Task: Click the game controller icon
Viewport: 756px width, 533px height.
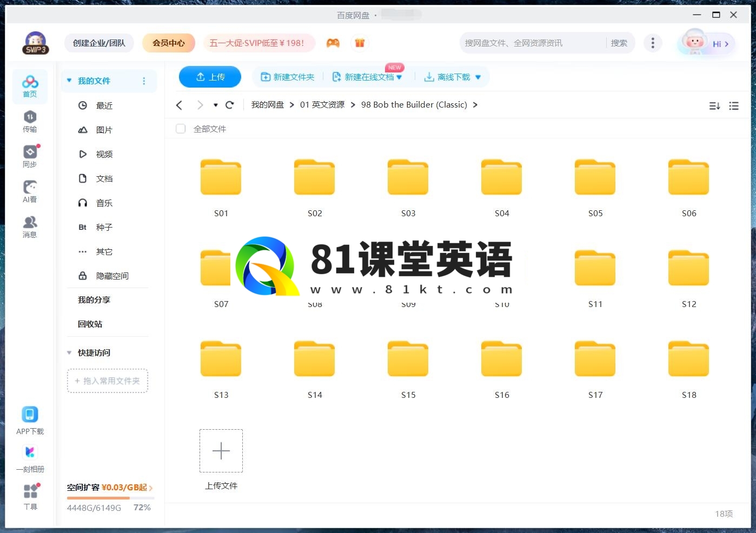Action: tap(333, 43)
